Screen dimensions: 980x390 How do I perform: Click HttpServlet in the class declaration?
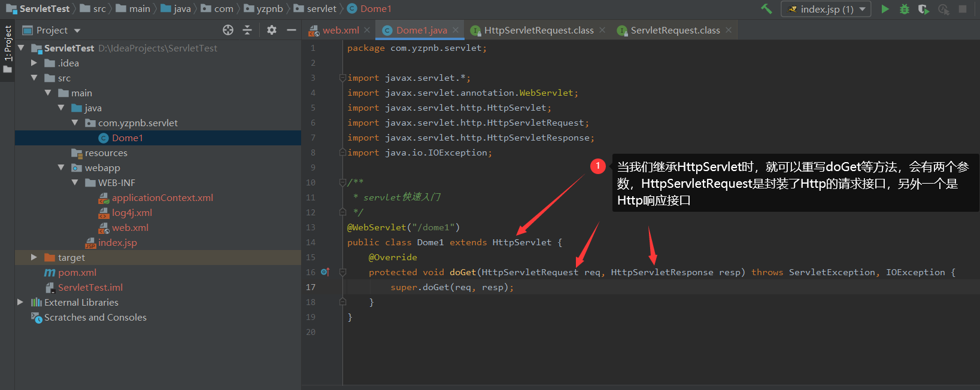pos(522,242)
